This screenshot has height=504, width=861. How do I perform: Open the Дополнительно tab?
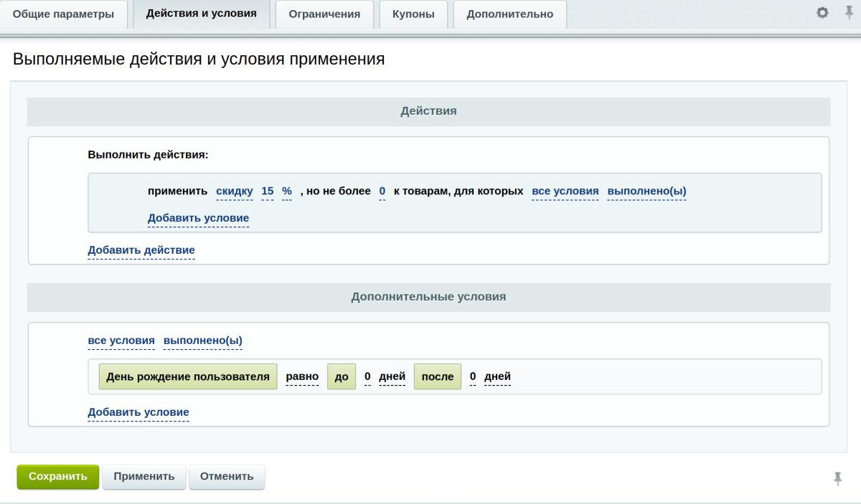509,13
